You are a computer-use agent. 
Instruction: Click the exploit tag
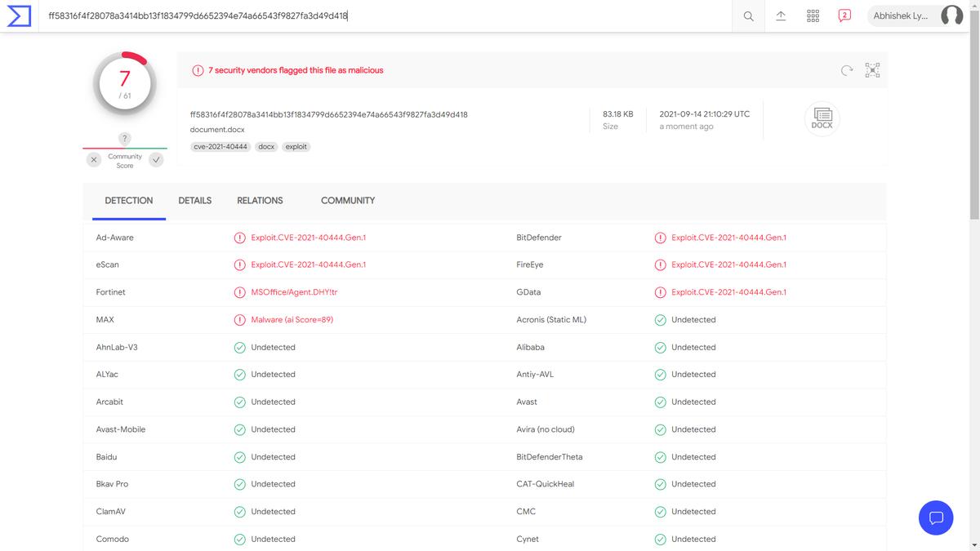pyautogui.click(x=296, y=147)
